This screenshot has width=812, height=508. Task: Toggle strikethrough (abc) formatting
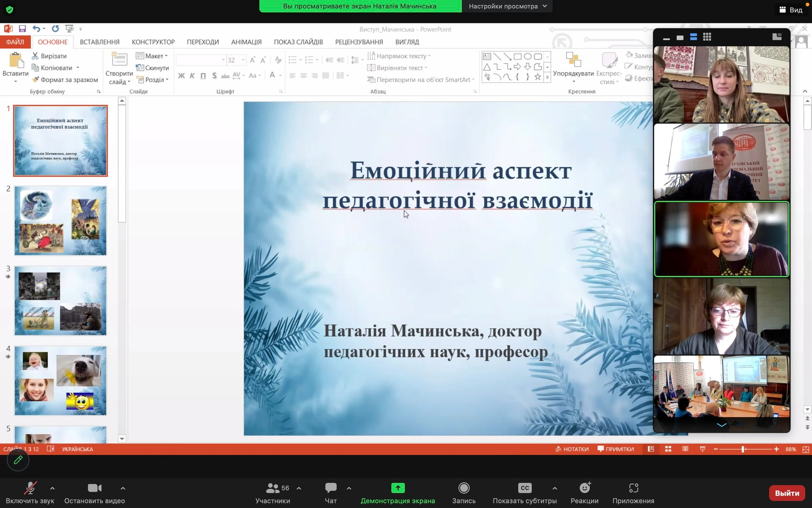(225, 75)
